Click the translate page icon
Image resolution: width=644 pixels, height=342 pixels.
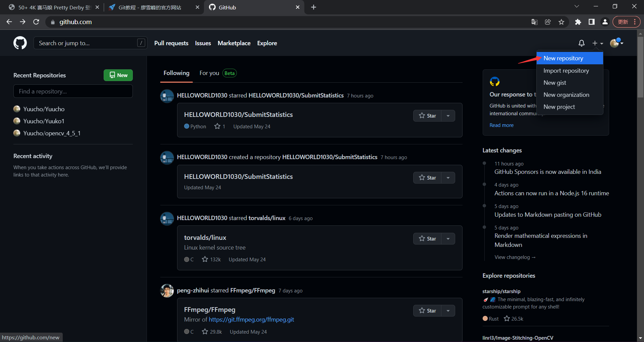(534, 22)
